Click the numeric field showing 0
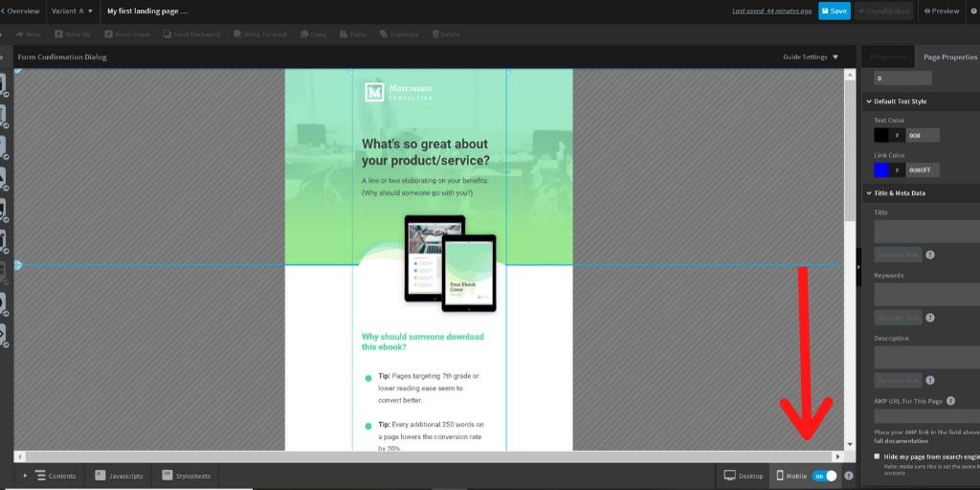Screen dimensions: 980x490 903,78
